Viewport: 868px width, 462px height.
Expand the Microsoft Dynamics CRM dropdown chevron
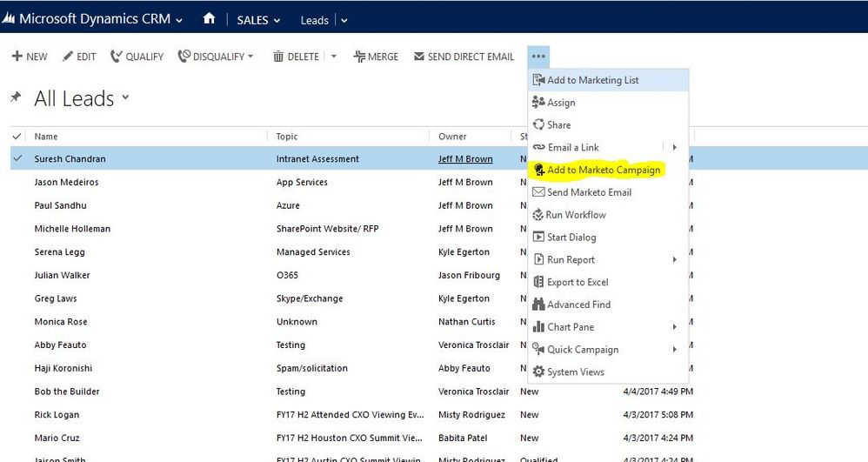pyautogui.click(x=179, y=21)
